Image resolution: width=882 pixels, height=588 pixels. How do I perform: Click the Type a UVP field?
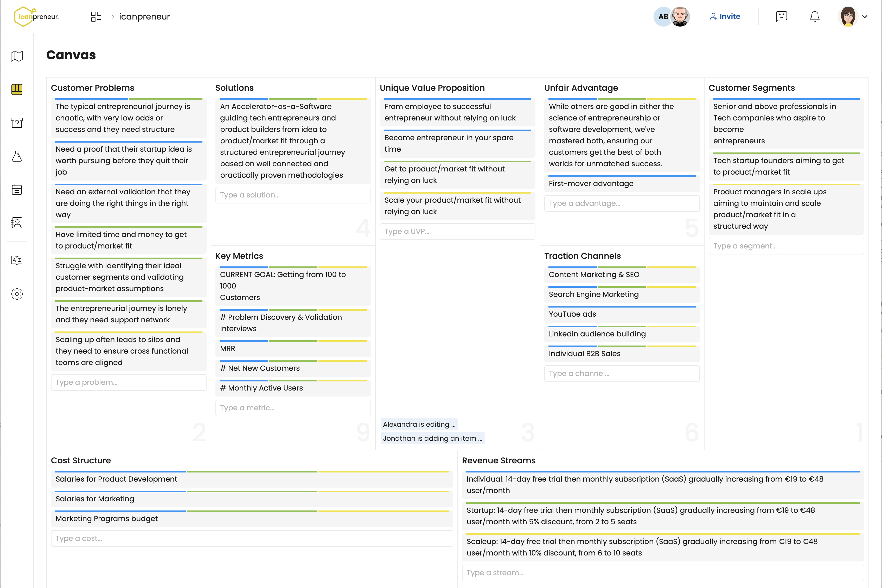point(457,231)
